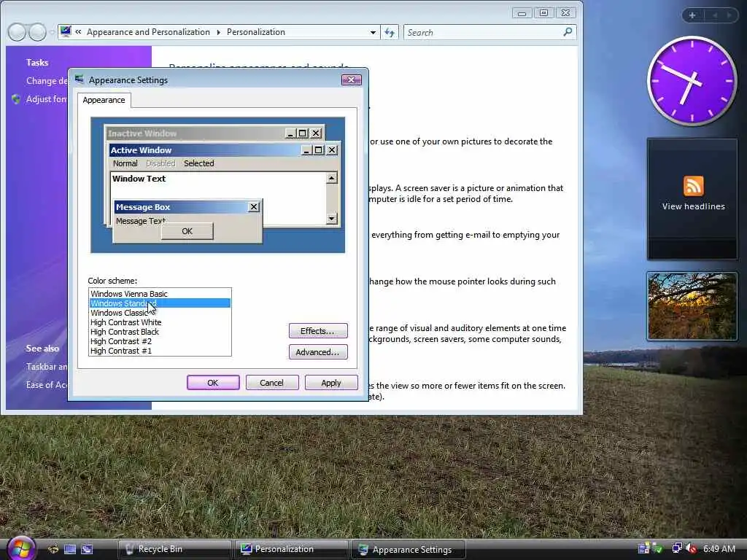Click Appearance and Personalization breadcrumb
Screen dimensions: 747x560
tap(148, 32)
